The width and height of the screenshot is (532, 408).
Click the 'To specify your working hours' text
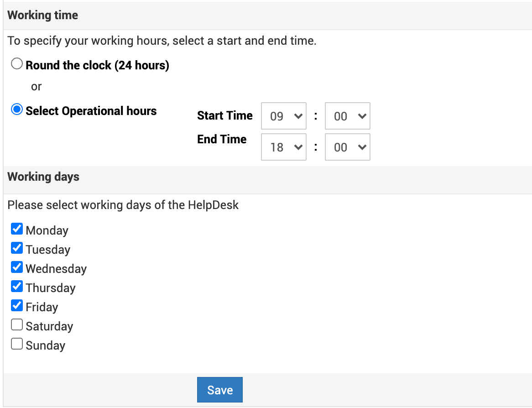click(x=162, y=41)
